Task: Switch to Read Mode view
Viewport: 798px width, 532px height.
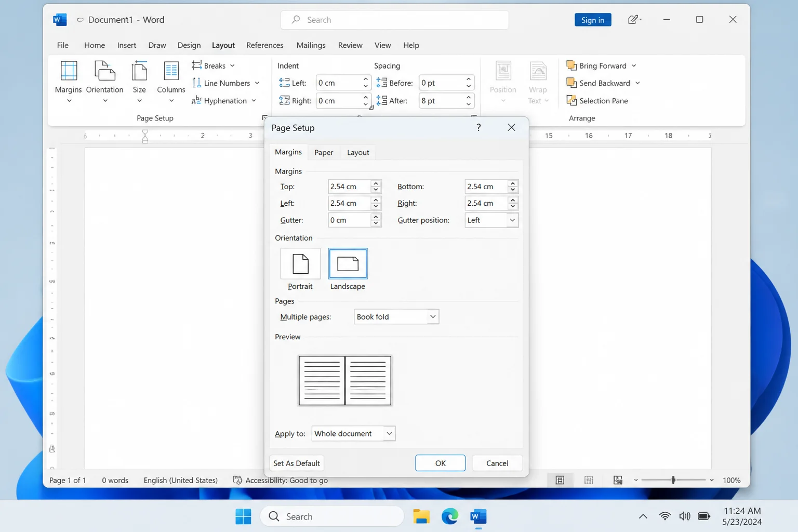Action: point(560,480)
